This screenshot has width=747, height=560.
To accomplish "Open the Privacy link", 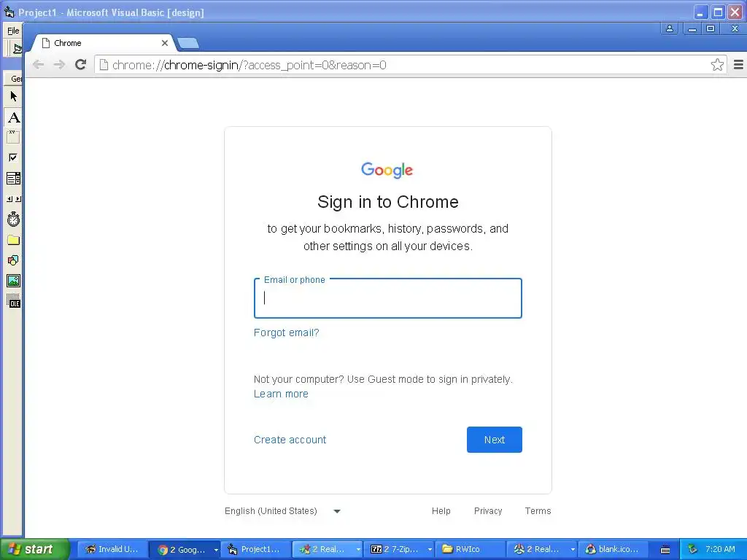I will [488, 511].
